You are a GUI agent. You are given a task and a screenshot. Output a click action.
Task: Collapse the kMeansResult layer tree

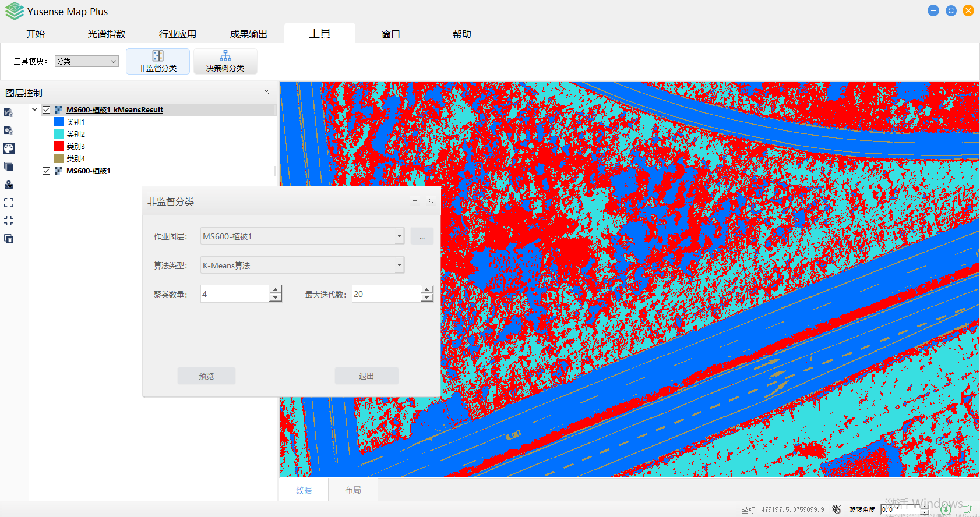[x=34, y=109]
